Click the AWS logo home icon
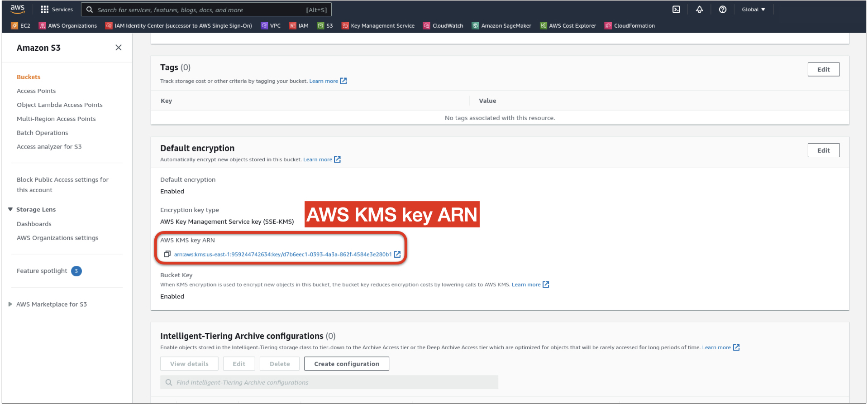 [18, 9]
